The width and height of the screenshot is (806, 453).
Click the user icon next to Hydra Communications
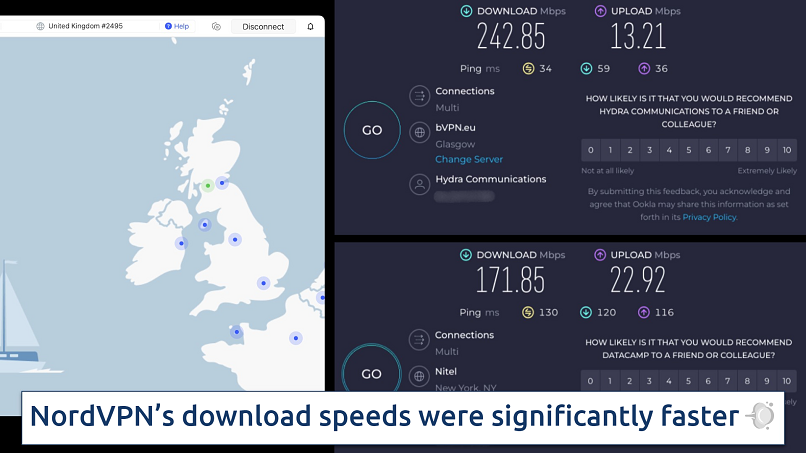419,184
